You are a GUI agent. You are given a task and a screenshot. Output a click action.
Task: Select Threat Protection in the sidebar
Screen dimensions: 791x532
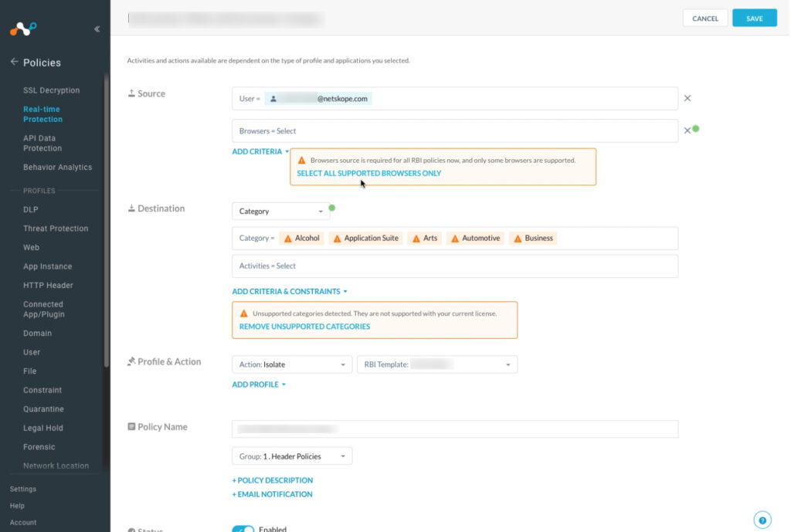click(x=56, y=229)
